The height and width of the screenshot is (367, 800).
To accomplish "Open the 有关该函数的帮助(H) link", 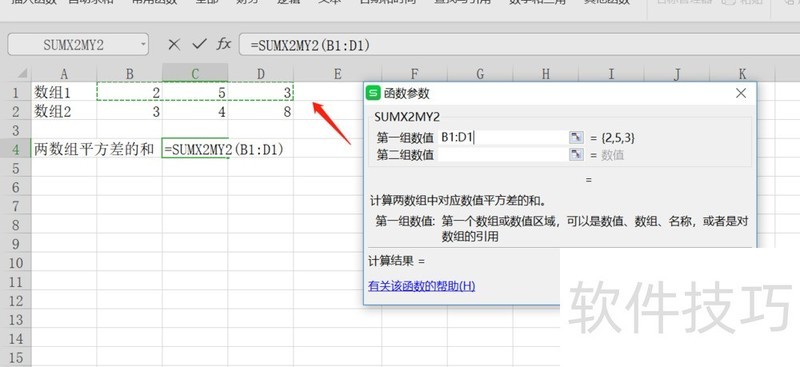I will [x=421, y=286].
